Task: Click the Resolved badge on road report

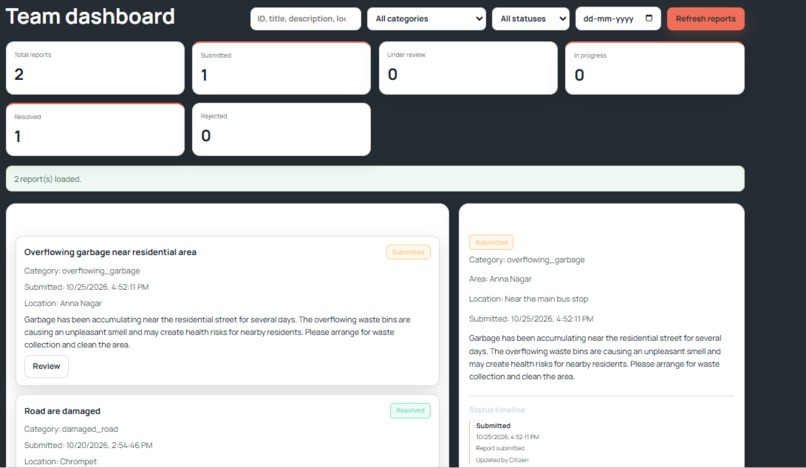Action: pos(410,410)
